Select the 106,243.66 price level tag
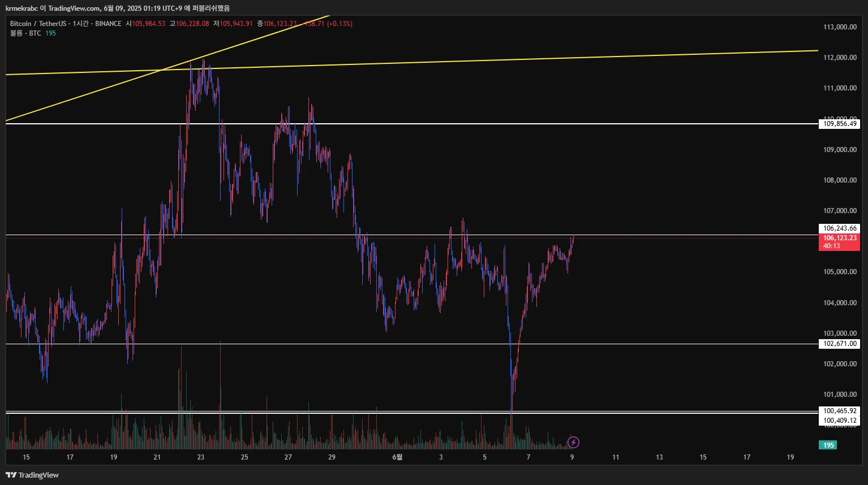The image size is (868, 485). coord(839,228)
